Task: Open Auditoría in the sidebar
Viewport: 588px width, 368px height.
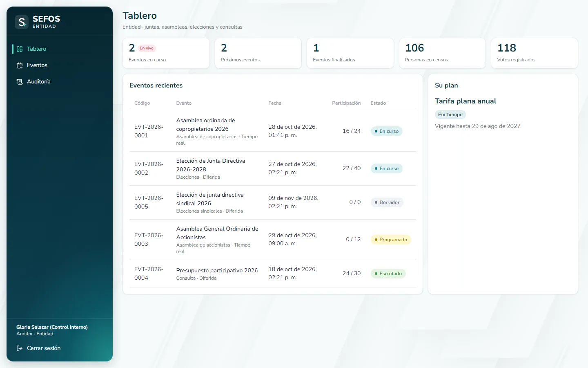Action: pos(60,82)
